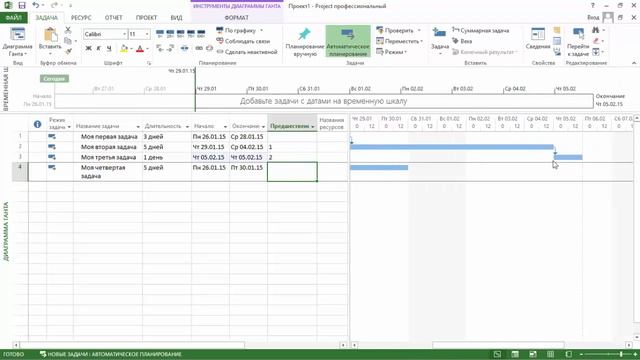The image size is (640, 360).
Task: Open the task Сведения information
Action: pyautogui.click(x=538, y=39)
